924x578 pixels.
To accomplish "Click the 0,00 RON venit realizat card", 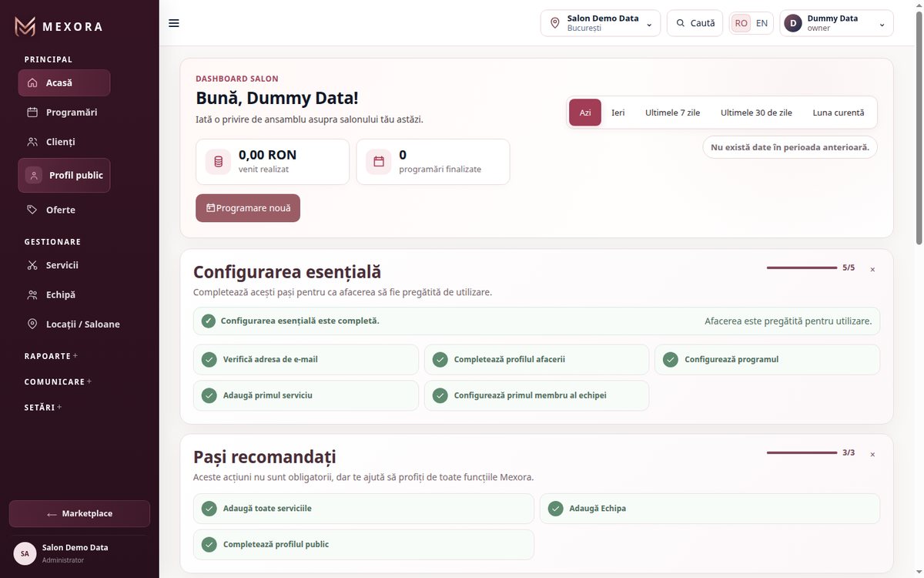I will tap(273, 162).
